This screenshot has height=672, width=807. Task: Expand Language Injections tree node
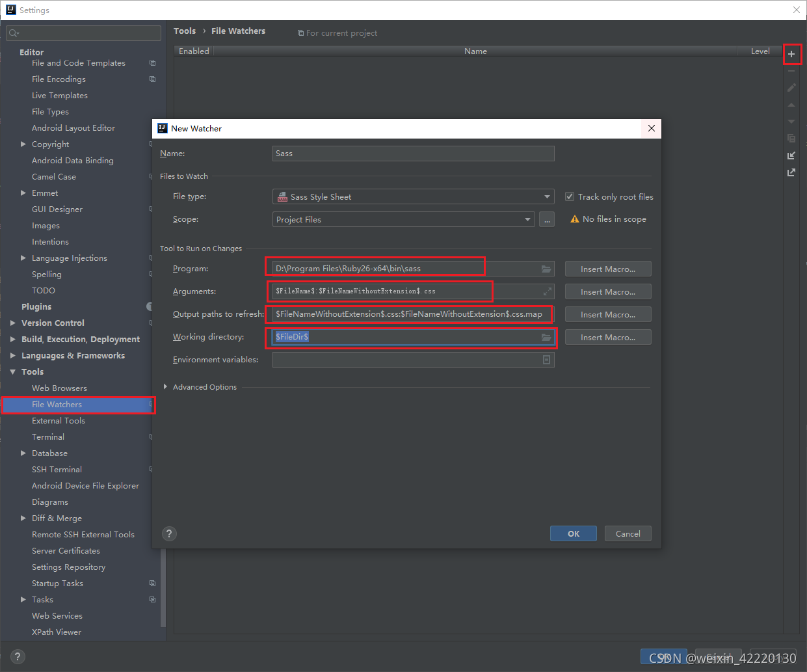coord(23,258)
